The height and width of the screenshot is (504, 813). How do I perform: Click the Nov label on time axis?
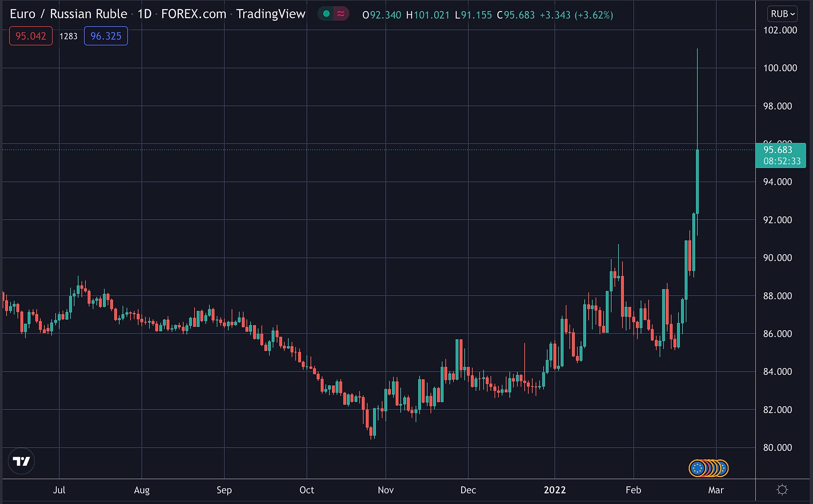point(386,490)
